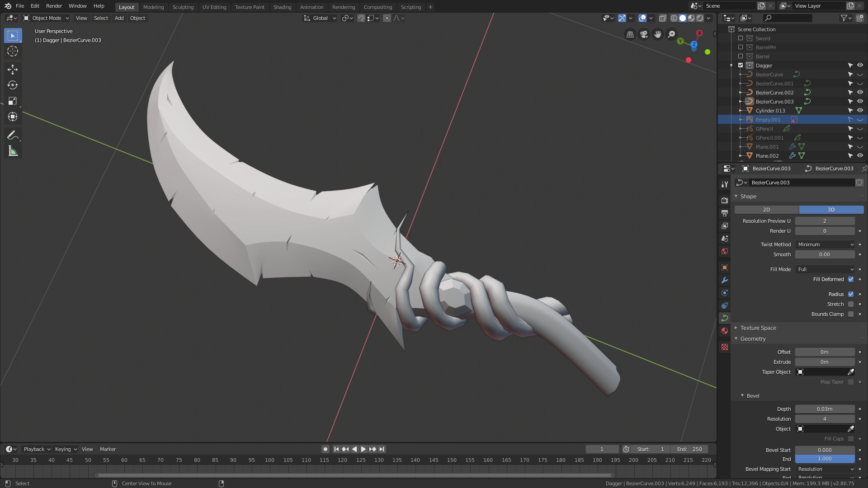868x488 pixels.
Task: Select the Move tool in toolbar
Action: [13, 69]
